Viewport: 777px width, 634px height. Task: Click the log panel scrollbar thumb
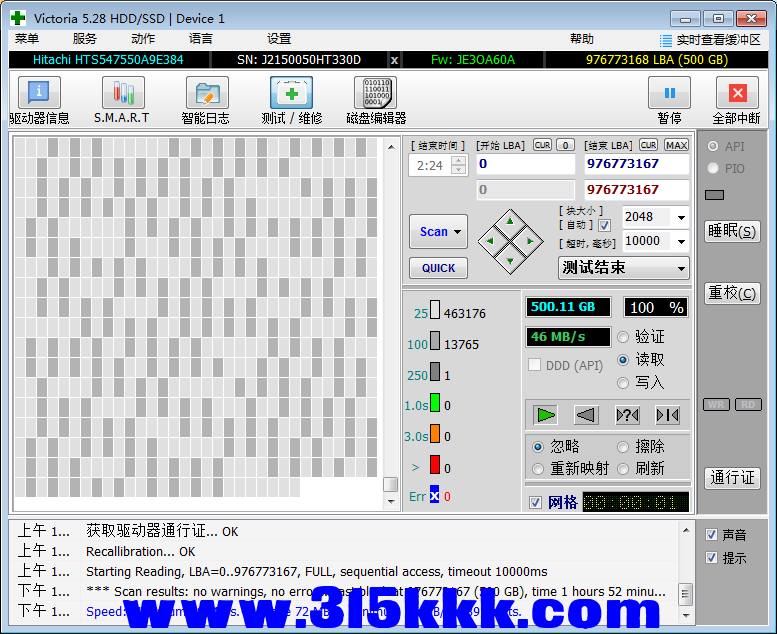point(686,594)
